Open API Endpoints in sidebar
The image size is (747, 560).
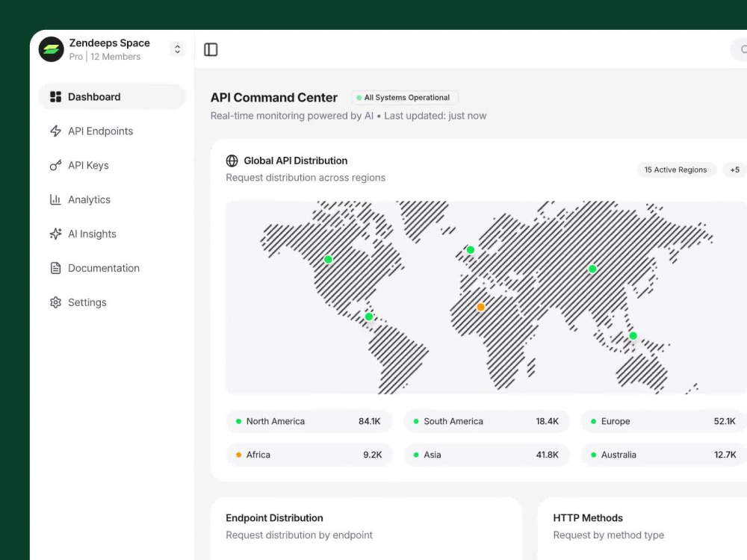[x=112, y=131]
